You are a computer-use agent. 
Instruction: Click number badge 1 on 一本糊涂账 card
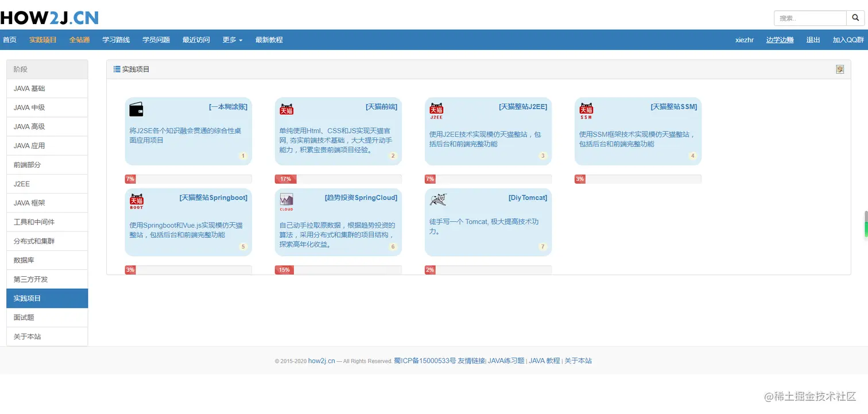click(x=243, y=156)
